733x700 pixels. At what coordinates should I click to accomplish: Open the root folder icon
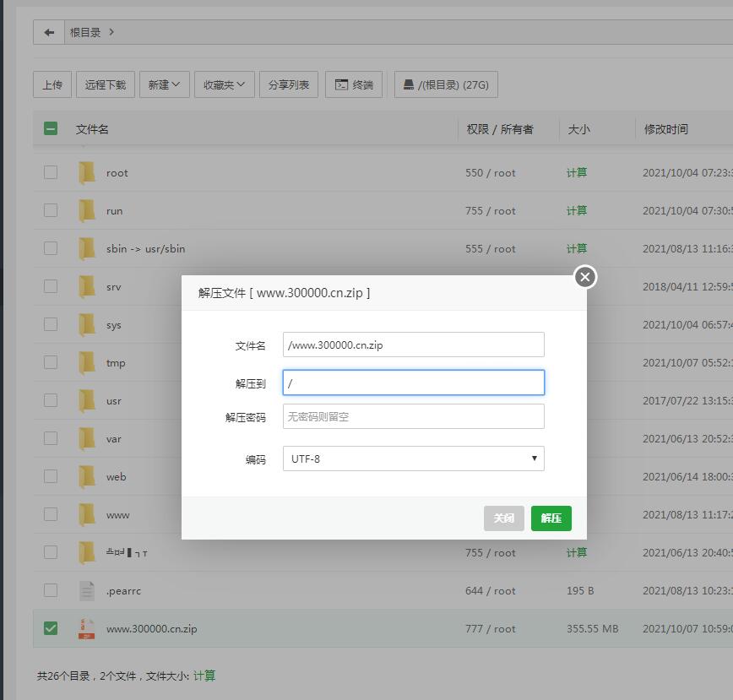tap(87, 172)
